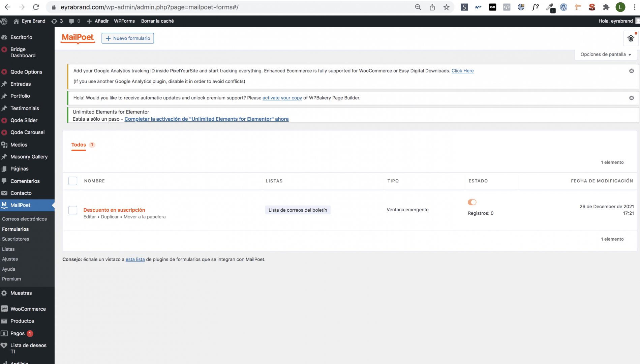Open the browser zoom magnifier icon
640x364 pixels.
point(418,7)
